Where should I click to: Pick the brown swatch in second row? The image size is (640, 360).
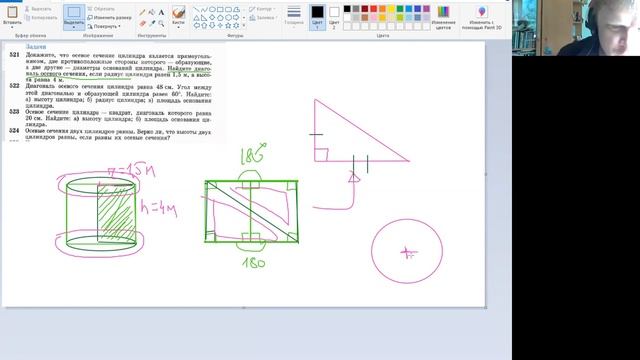click(x=365, y=18)
